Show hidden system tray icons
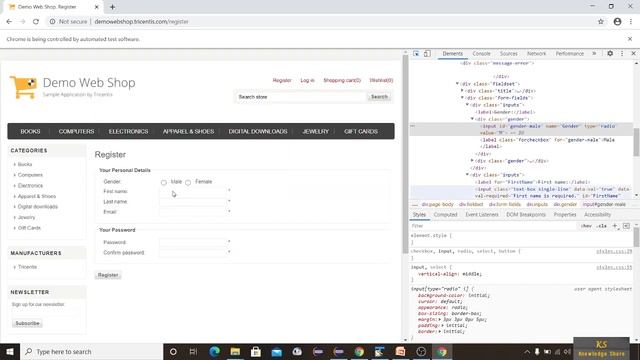Image resolution: width=640 pixels, height=360 pixels. click(x=527, y=351)
